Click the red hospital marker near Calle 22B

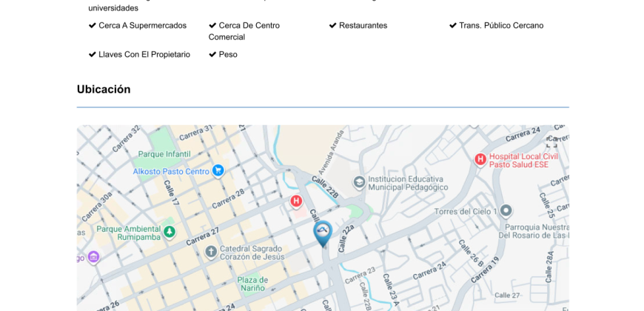(x=296, y=201)
